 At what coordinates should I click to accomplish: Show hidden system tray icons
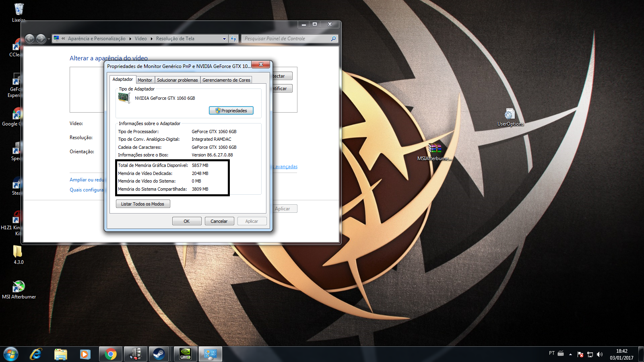[570, 354]
